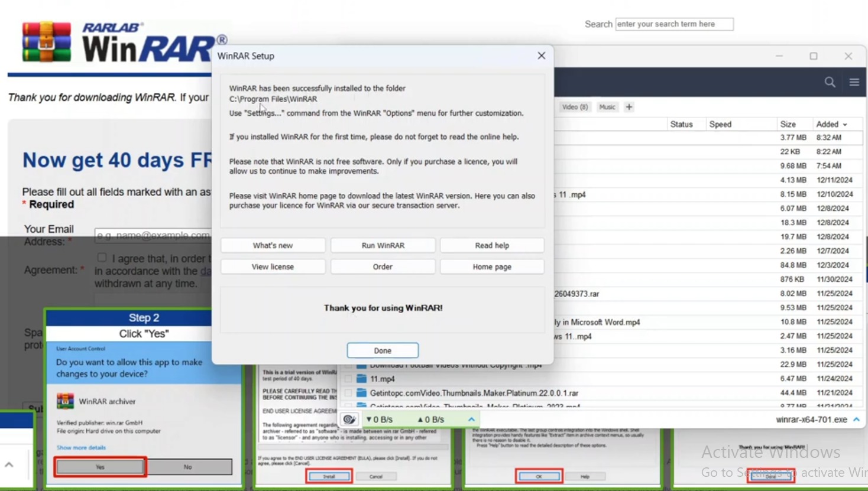
Task: Check the box beside Getintopc.comVideo.Thumbnails.Maker.Platinum.22.0.0.1.rar
Action: pyautogui.click(x=348, y=393)
